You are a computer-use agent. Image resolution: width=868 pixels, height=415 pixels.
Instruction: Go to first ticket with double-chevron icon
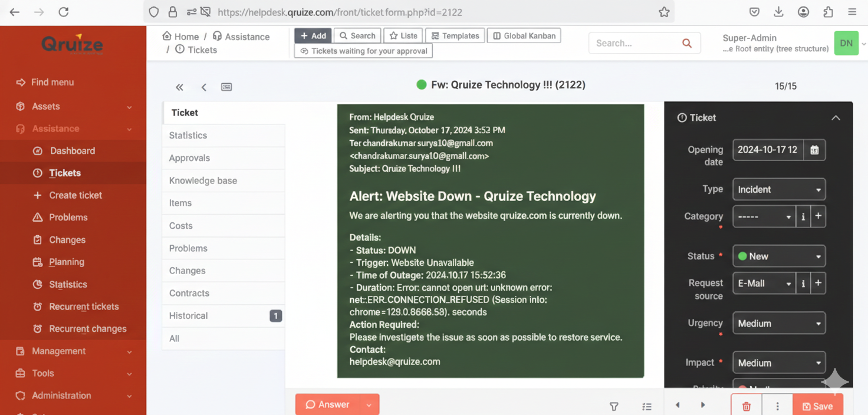(x=179, y=87)
